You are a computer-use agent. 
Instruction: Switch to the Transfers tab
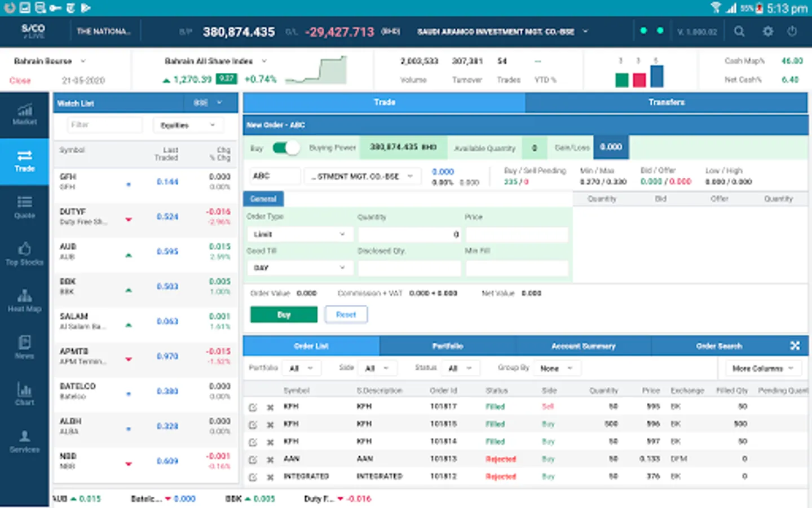(667, 102)
